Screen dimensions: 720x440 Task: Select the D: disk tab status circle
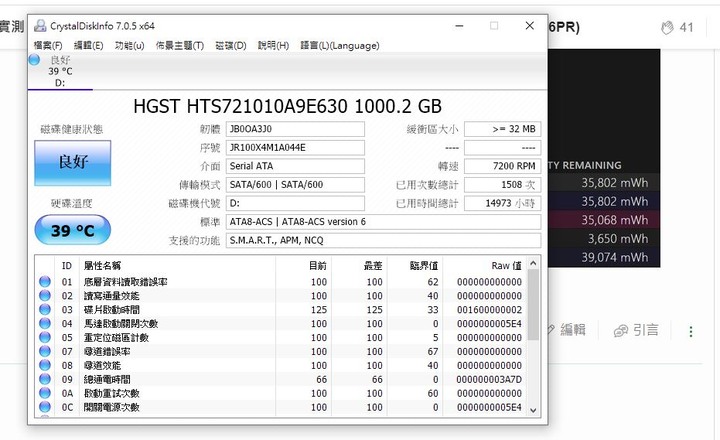click(x=34, y=60)
